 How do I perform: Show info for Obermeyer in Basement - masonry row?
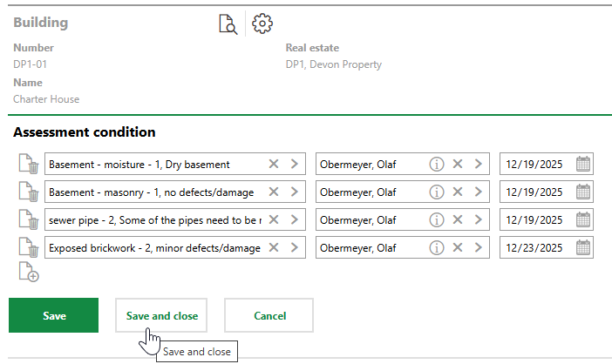point(437,192)
